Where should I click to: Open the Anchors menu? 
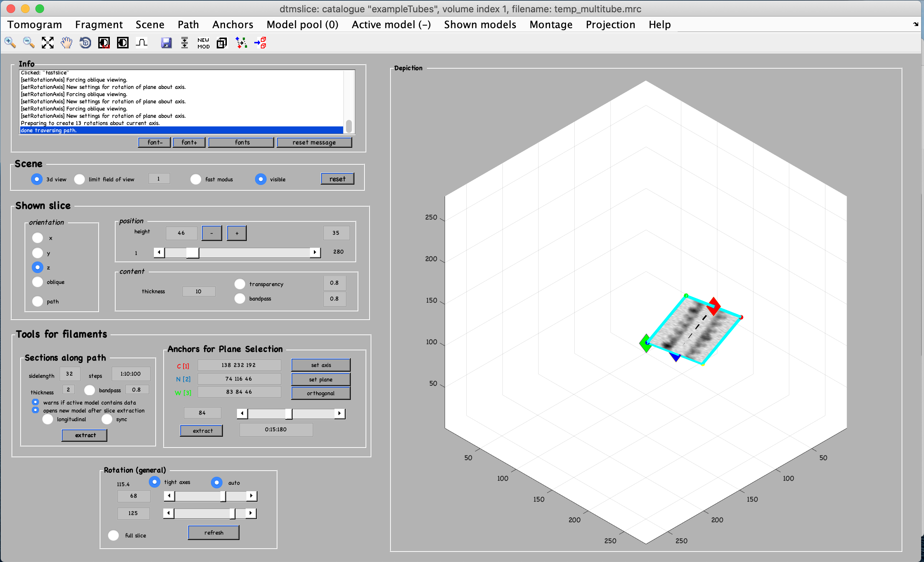[233, 25]
